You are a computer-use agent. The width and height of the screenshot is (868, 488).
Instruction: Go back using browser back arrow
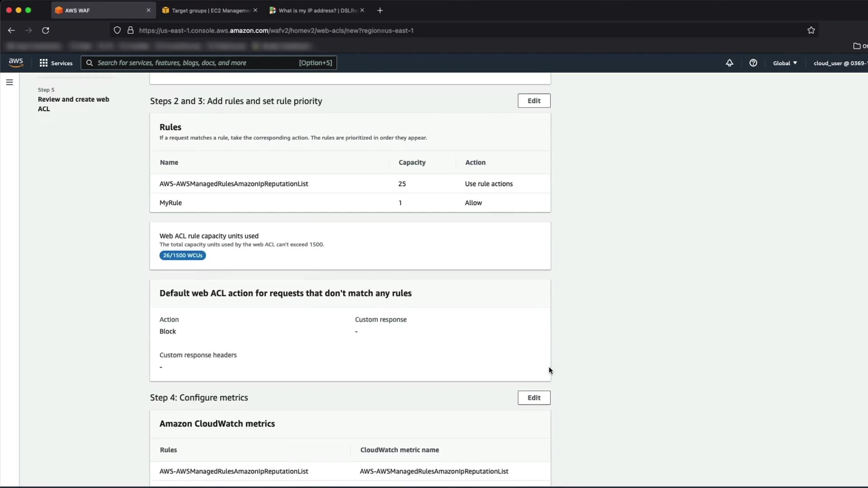[11, 30]
